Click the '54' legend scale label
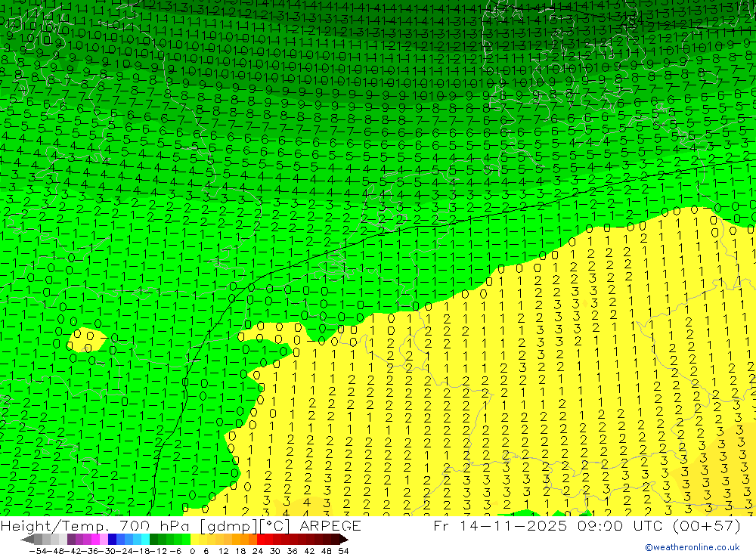The image size is (756, 554). 343,551
